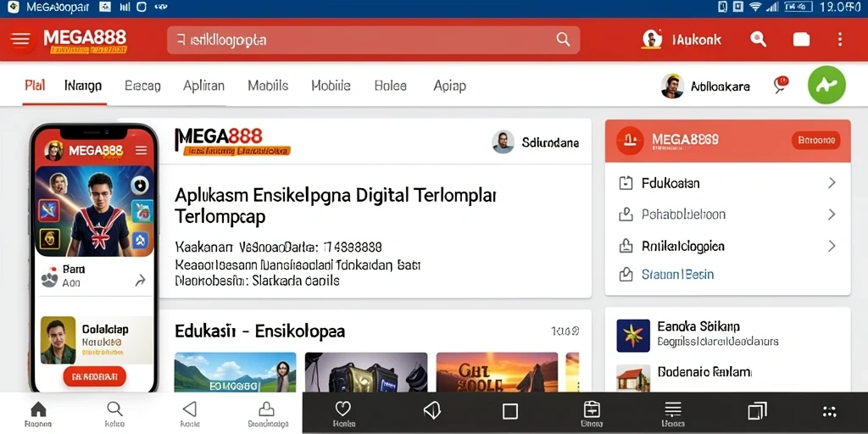The image size is (868, 434).
Task: Open the Eecap tab
Action: pos(142,86)
